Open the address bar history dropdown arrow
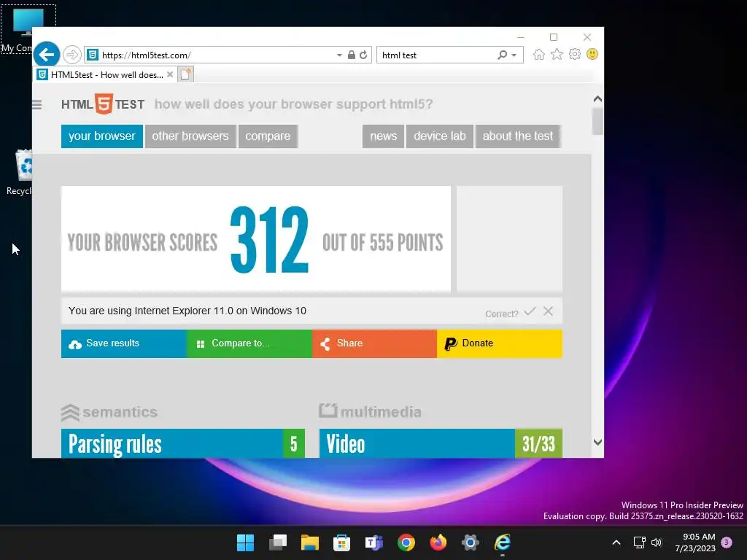The height and width of the screenshot is (560, 747). point(339,55)
